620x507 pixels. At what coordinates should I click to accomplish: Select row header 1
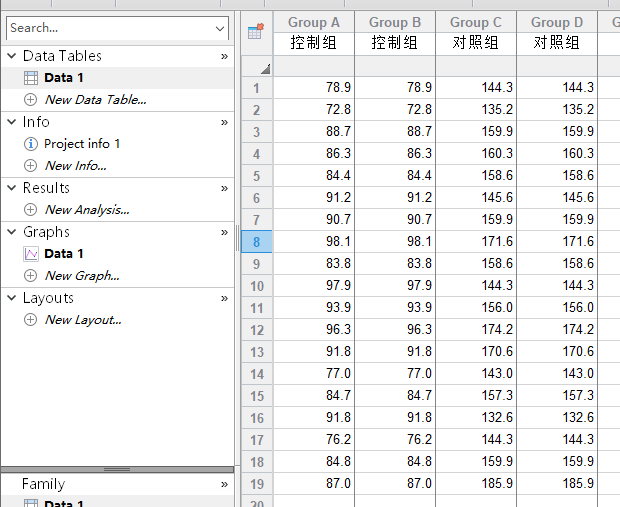click(257, 88)
